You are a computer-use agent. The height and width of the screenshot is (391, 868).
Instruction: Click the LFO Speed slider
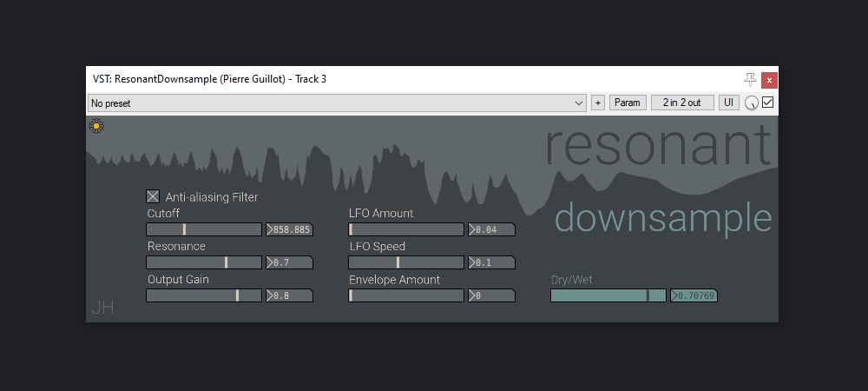tap(406, 262)
